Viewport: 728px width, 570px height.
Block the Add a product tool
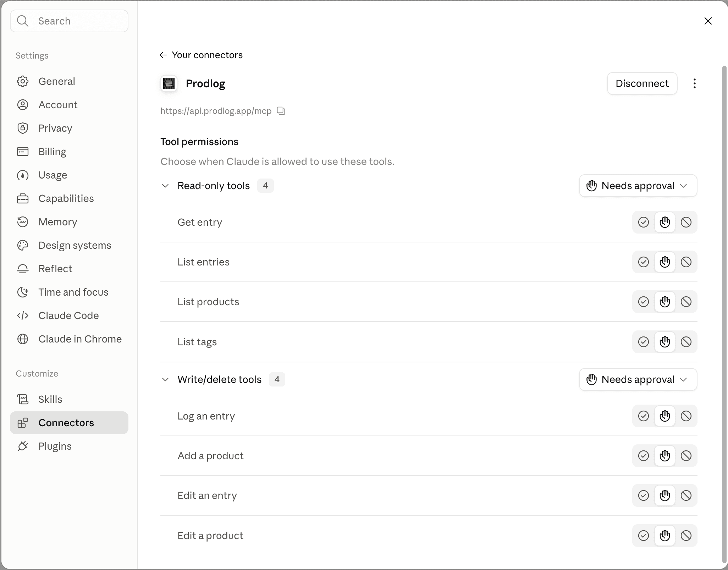coord(686,456)
